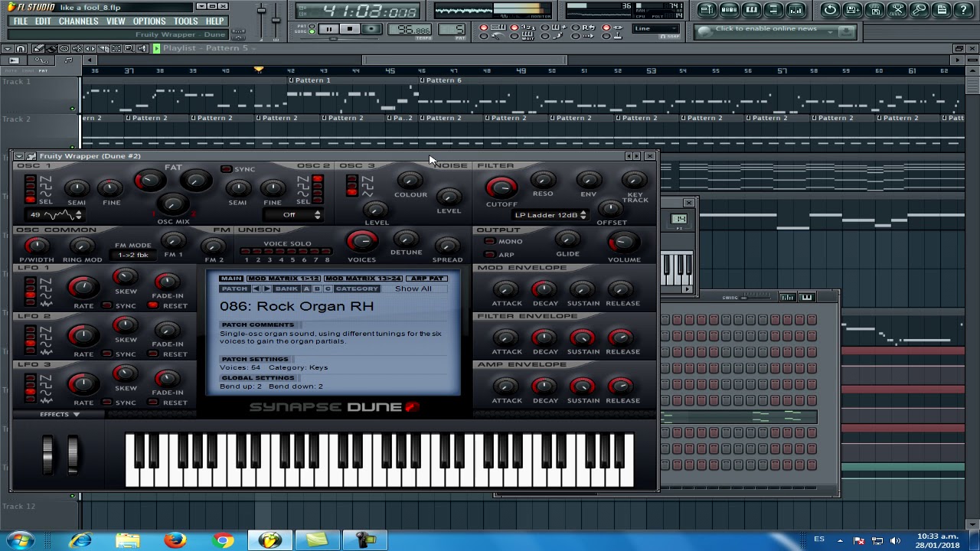The height and width of the screenshot is (551, 980).
Task: Open the CHANNELS menu
Action: (78, 21)
